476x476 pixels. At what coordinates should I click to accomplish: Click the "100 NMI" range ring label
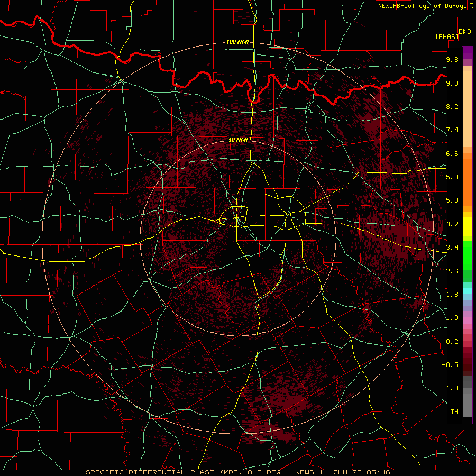(237, 42)
